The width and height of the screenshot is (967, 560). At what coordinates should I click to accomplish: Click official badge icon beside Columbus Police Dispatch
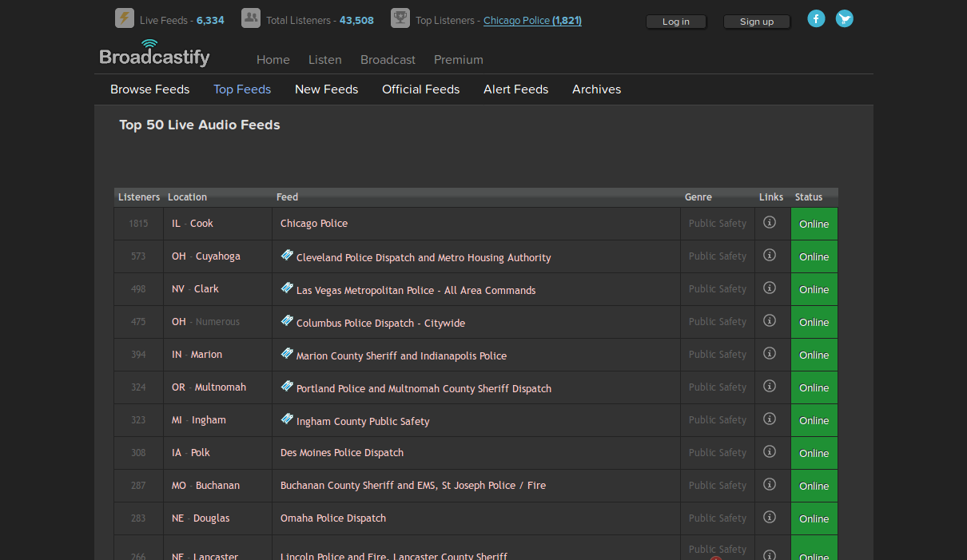click(x=287, y=320)
